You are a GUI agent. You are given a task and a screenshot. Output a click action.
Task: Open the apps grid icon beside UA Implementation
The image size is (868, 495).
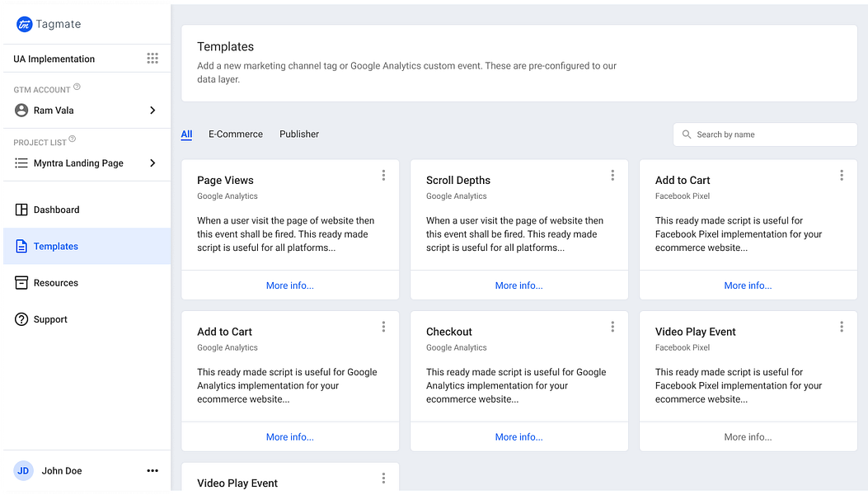(x=152, y=59)
